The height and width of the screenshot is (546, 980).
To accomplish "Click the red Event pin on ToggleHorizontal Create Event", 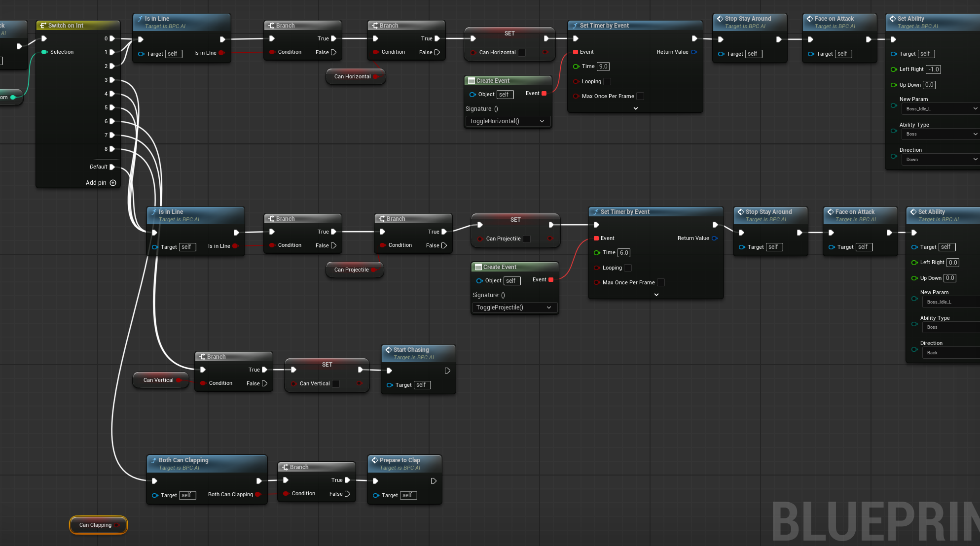I will pos(544,94).
